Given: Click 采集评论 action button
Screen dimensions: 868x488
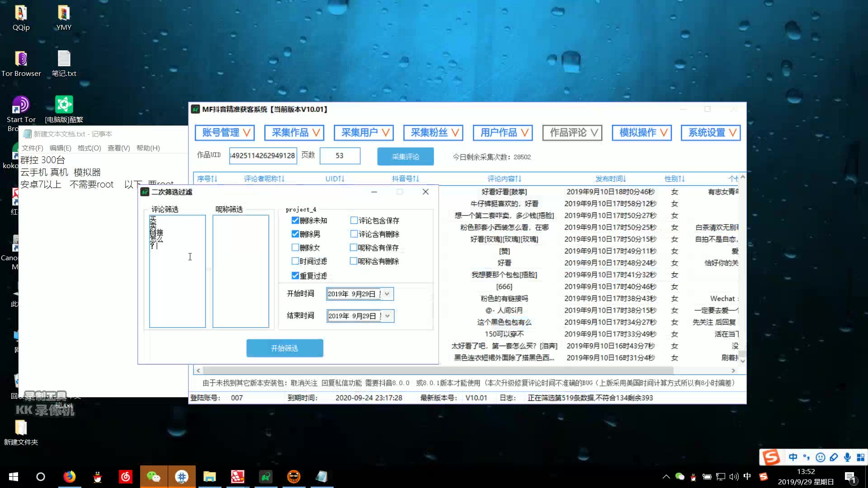Looking at the screenshot, I should [x=406, y=156].
